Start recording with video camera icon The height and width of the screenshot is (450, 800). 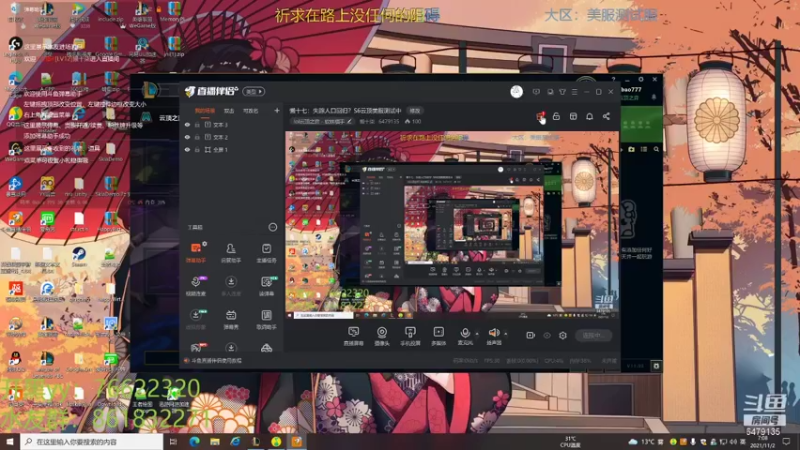531,335
